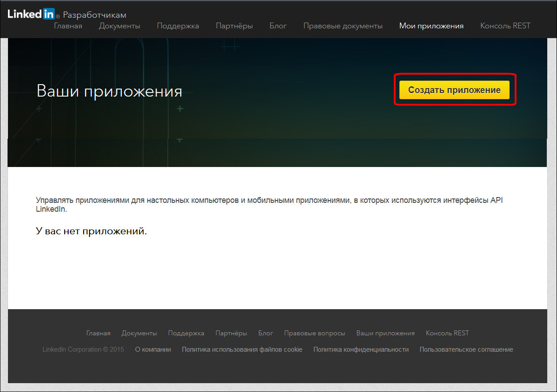Open Документы link in footer
Screen dimensions: 557x392
pyautogui.click(x=139, y=333)
